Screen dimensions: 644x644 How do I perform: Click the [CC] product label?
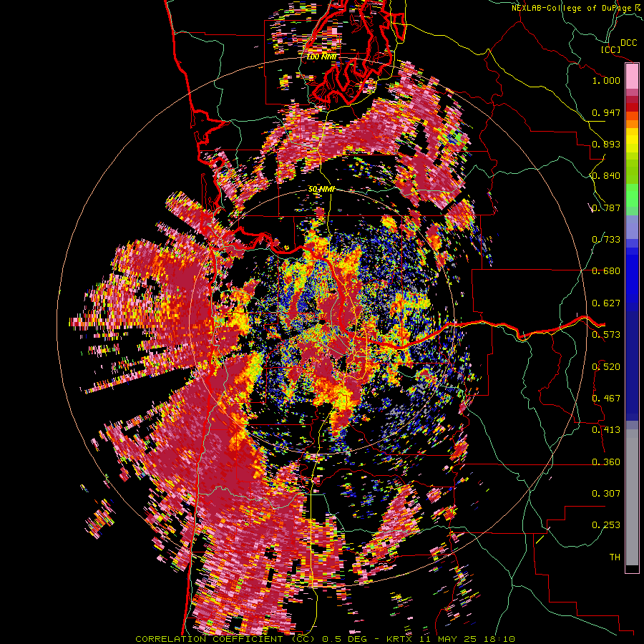tap(611, 49)
